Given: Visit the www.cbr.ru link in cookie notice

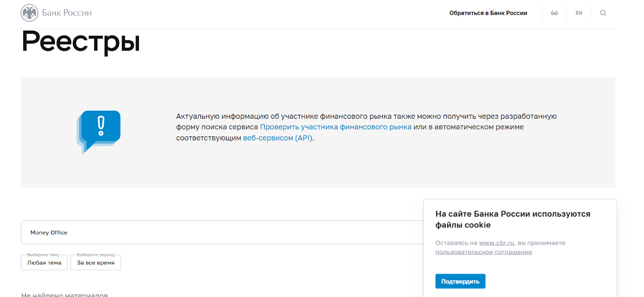Looking at the screenshot, I should click(x=496, y=243).
